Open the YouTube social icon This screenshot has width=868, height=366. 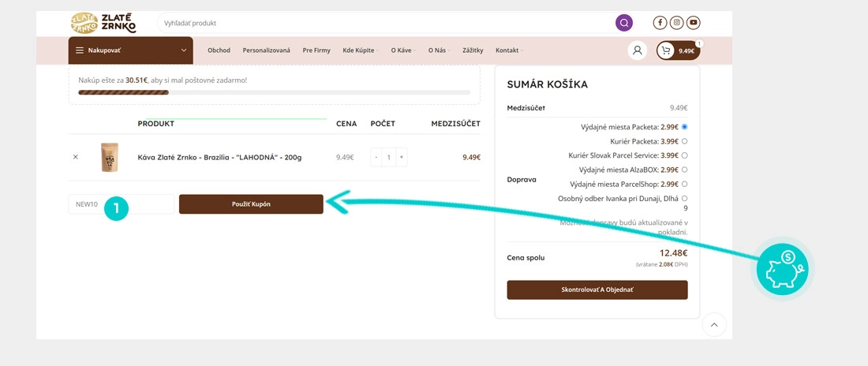[693, 23]
